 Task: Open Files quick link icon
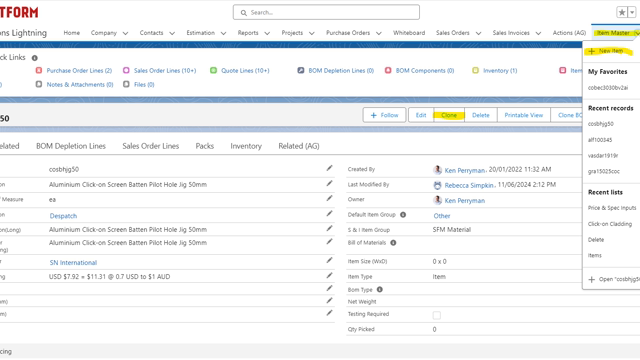(126, 84)
